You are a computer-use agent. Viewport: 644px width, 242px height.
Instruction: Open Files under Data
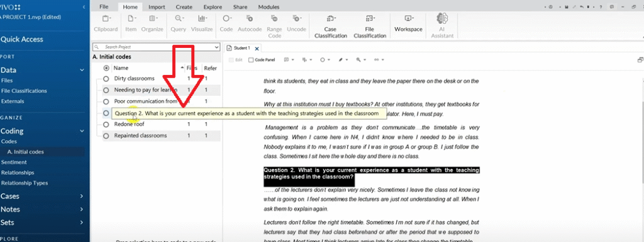click(x=7, y=81)
